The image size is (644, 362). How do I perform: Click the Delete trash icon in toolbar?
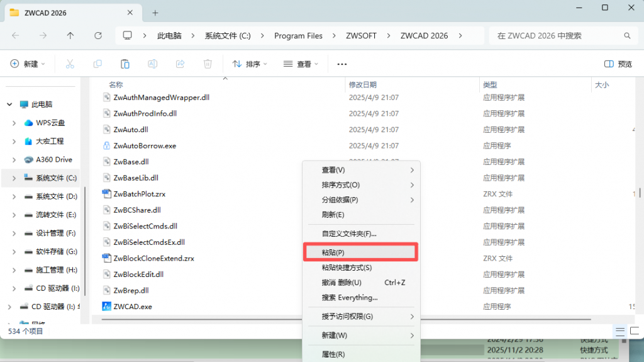click(x=208, y=64)
